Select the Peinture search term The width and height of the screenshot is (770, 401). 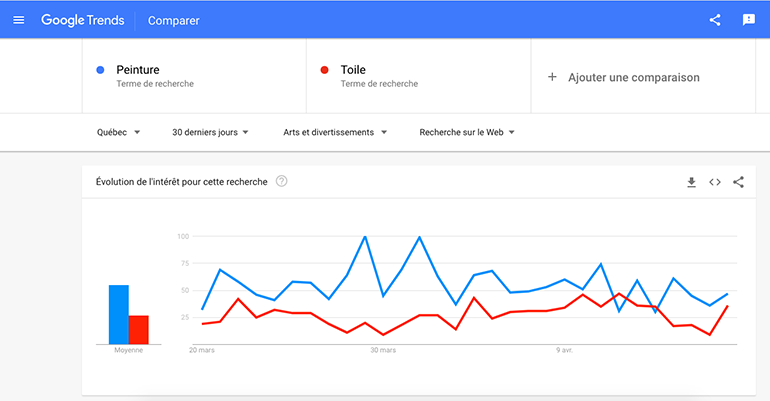(138, 70)
